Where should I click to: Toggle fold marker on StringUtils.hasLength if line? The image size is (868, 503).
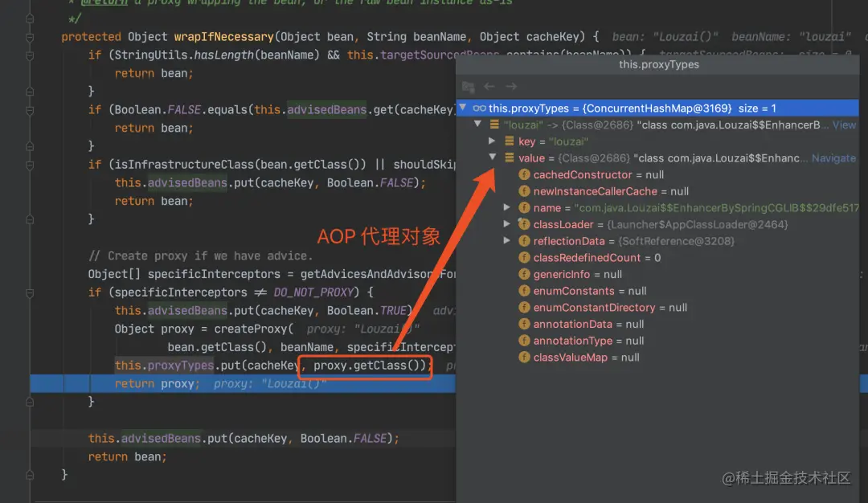point(30,56)
